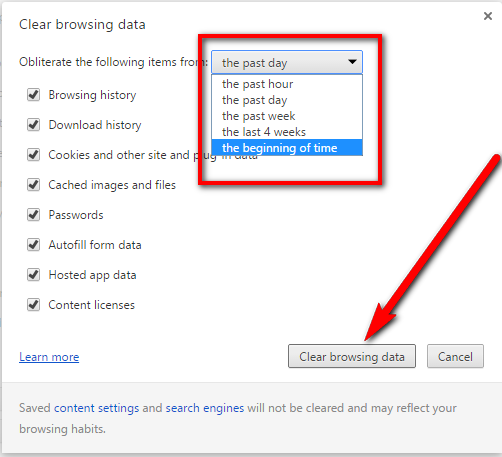The height and width of the screenshot is (457, 502).
Task: Cancel the dialog
Action: 455,356
